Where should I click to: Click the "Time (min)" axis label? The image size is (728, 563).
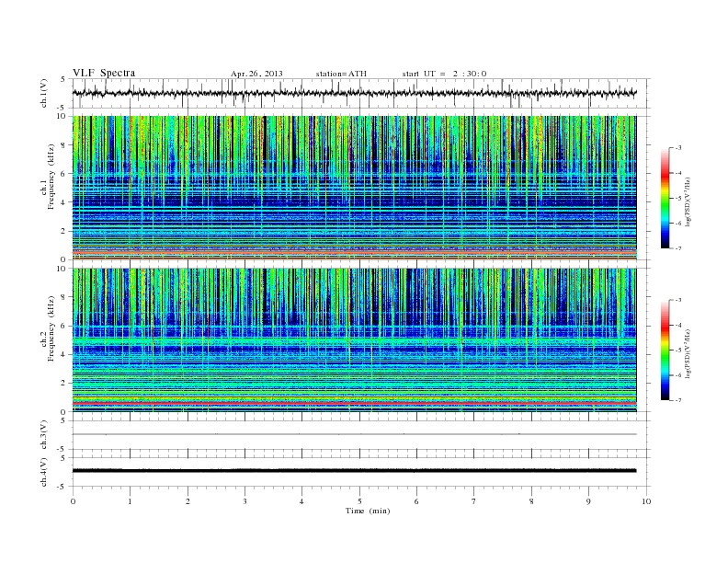pos(368,511)
